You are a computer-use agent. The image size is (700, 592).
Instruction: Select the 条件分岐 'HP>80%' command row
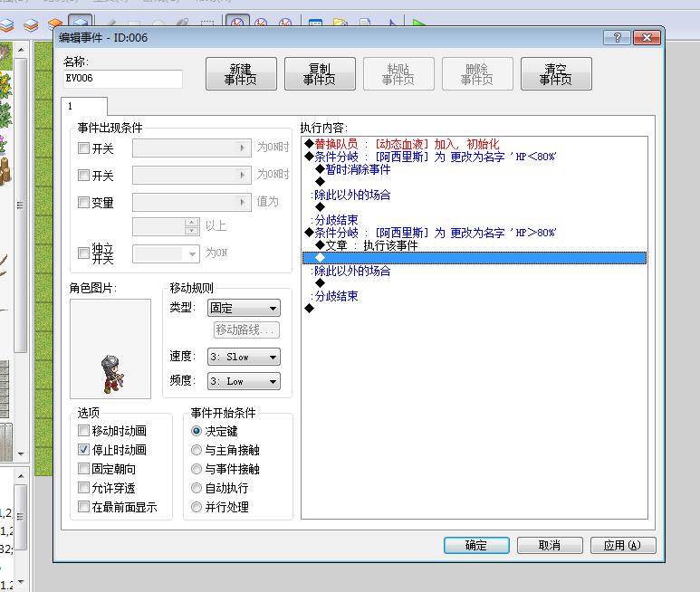(475, 233)
